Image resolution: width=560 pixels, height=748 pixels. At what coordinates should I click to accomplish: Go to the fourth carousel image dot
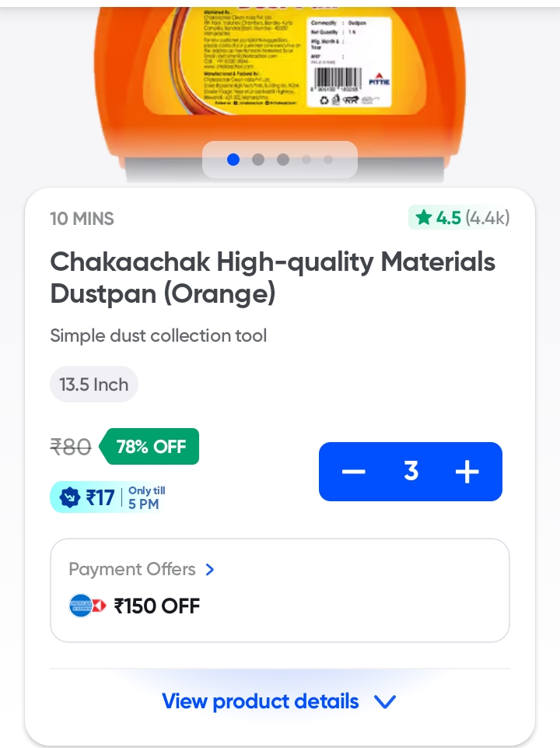307,160
